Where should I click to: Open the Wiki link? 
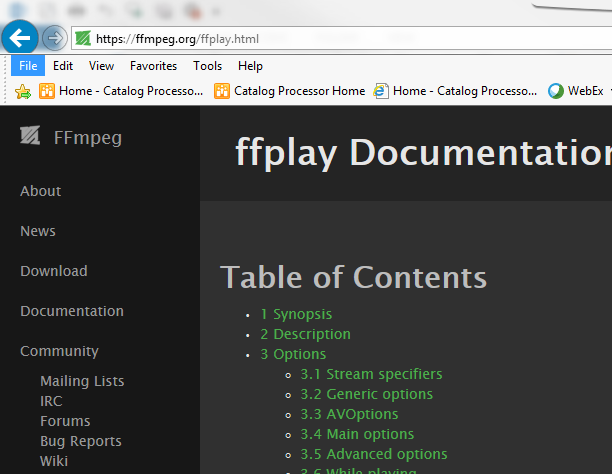click(x=54, y=461)
